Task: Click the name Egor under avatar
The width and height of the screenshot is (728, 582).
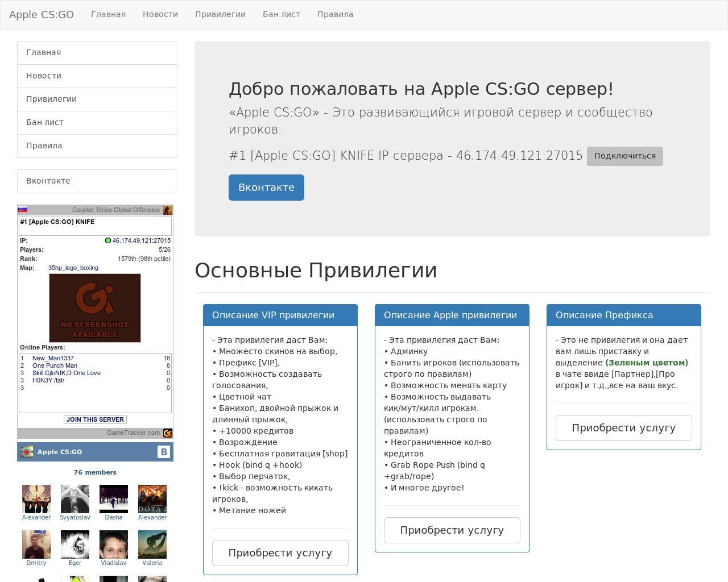Action: tap(75, 563)
